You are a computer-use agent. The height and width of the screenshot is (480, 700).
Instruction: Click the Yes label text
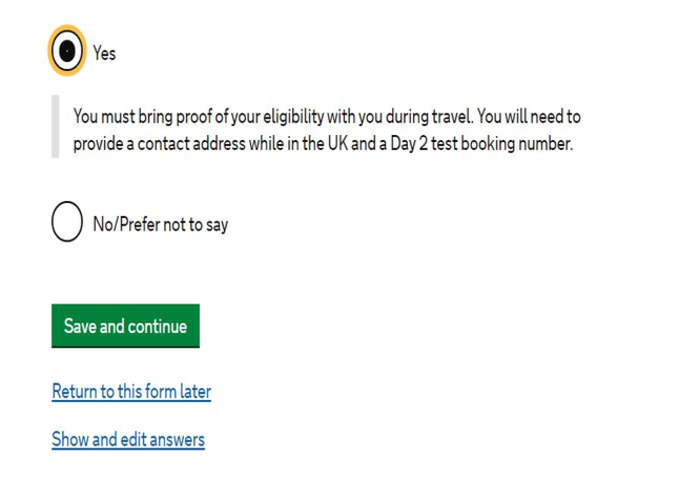pyautogui.click(x=104, y=54)
